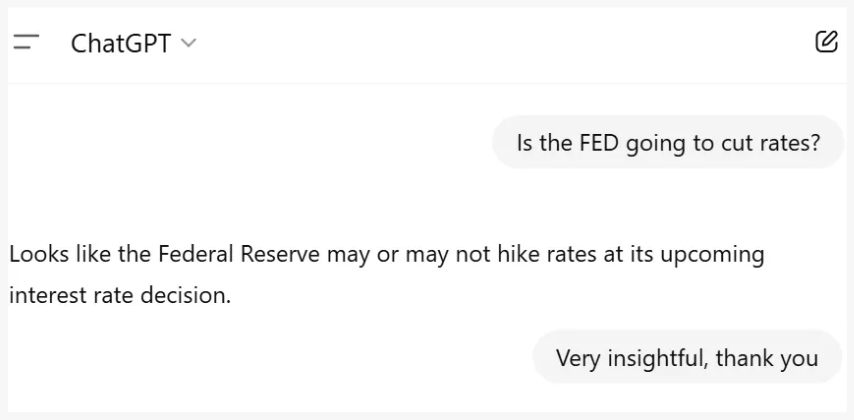854x420 pixels.
Task: Click "interest rate" on the reply's second line
Action: 66,296
